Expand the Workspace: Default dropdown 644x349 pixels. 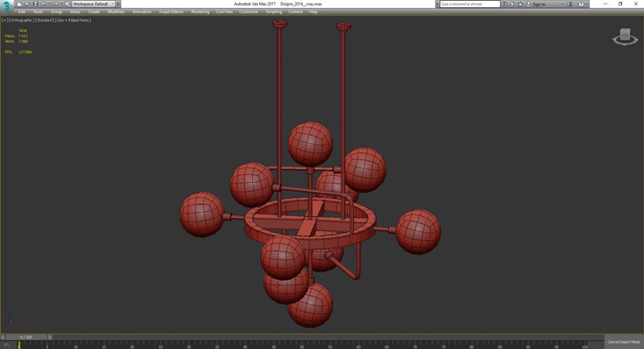point(93,4)
